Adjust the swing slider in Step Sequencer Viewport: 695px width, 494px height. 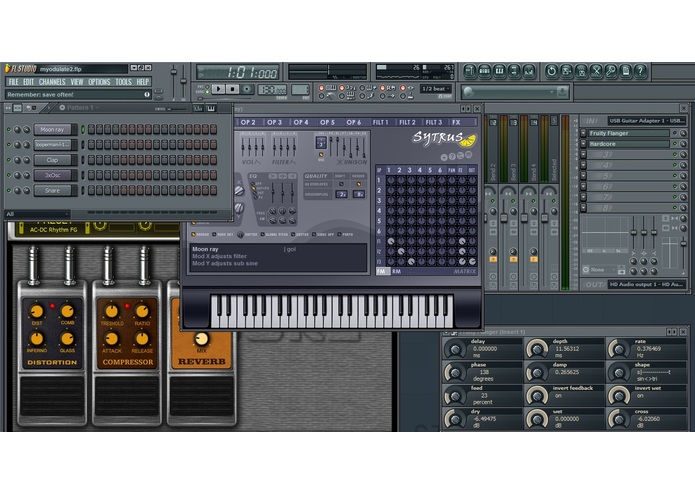176,109
